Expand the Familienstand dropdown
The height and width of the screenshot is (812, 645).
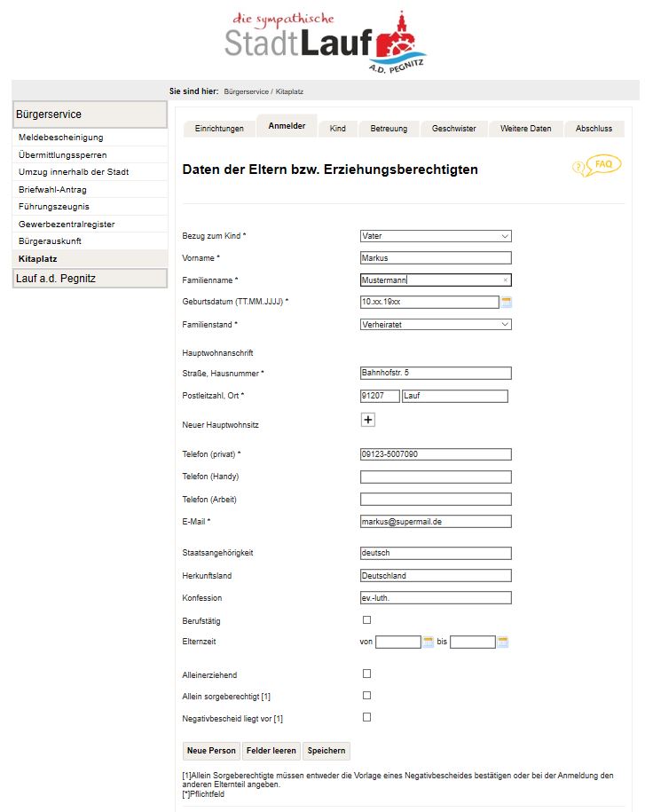tap(436, 325)
